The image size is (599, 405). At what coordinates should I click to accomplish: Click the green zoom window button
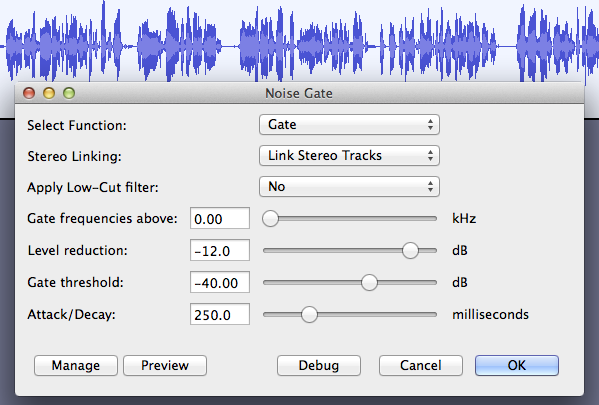69,93
